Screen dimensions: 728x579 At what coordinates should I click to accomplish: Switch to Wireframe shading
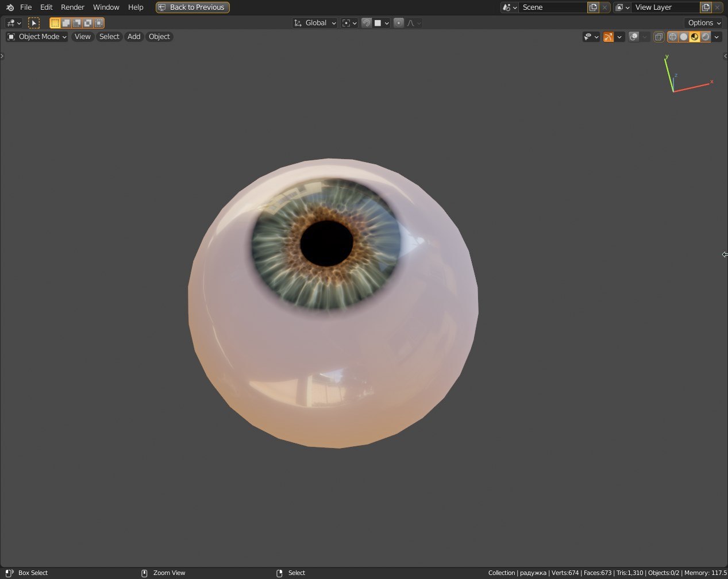[673, 37]
